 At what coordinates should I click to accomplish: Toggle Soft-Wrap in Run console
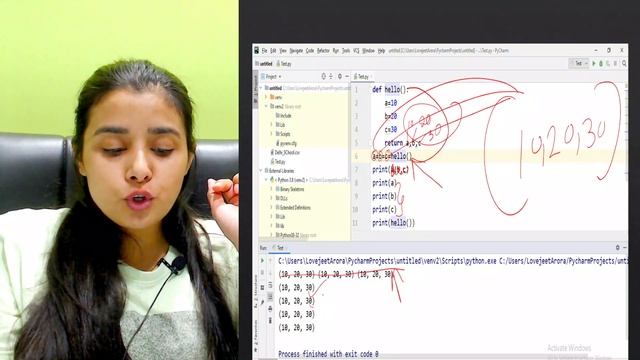[270, 285]
